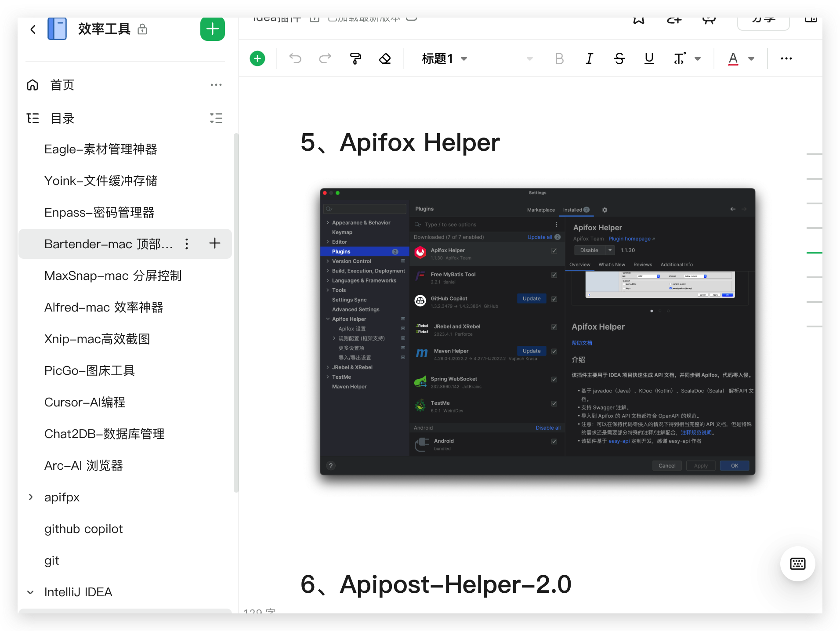
Task: Redo the last edit
Action: click(325, 58)
